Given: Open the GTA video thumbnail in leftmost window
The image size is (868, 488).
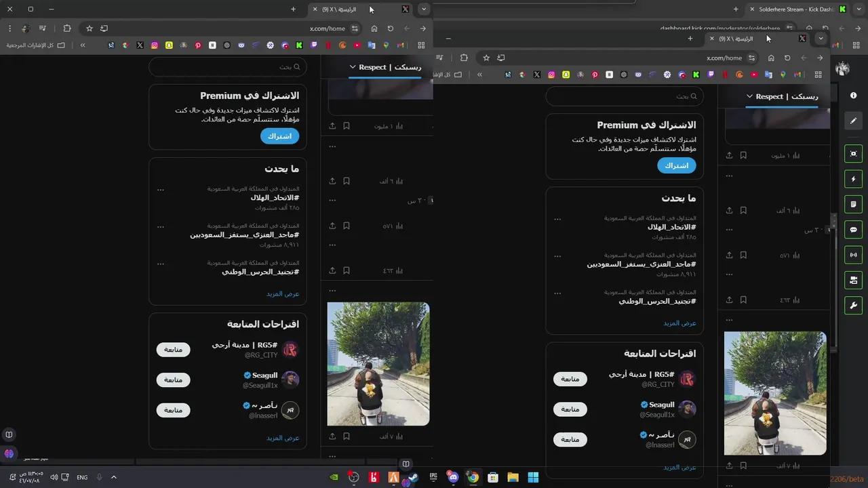Looking at the screenshot, I should [x=378, y=364].
